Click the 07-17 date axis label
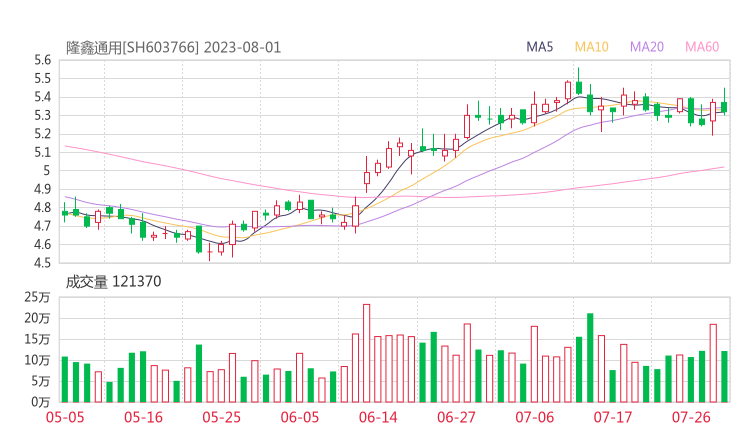This screenshot has height=440, width=740. point(613,417)
